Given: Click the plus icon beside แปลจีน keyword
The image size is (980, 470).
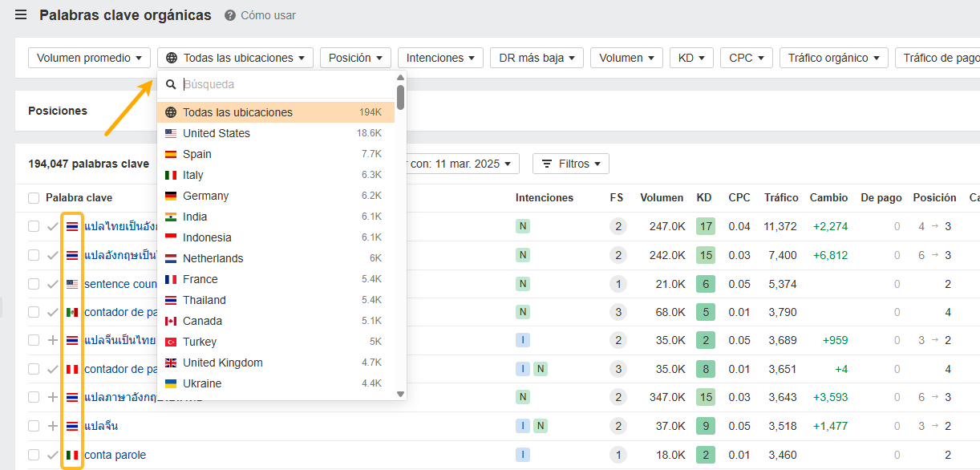Looking at the screenshot, I should coord(53,426).
